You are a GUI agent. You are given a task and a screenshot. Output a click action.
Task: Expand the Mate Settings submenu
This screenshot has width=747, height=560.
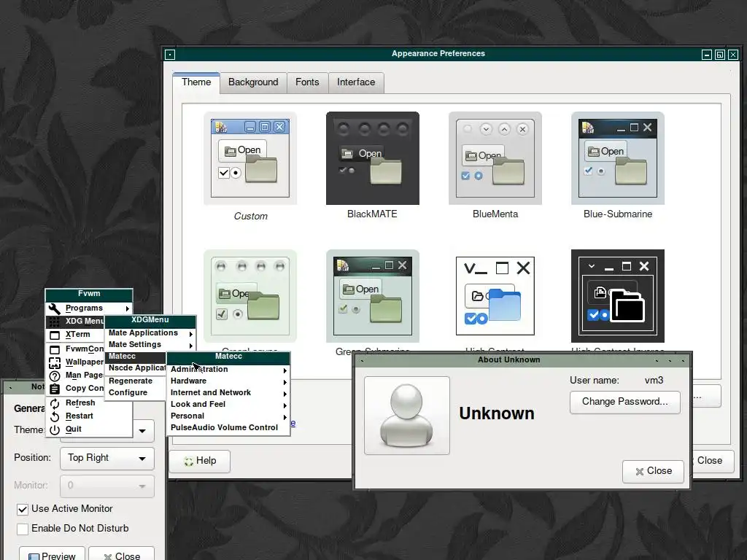click(150, 344)
